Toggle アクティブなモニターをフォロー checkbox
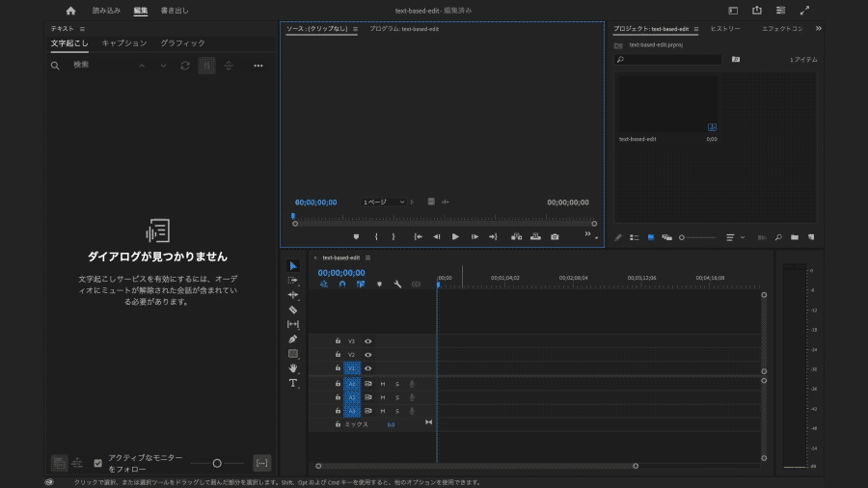 pos(98,463)
